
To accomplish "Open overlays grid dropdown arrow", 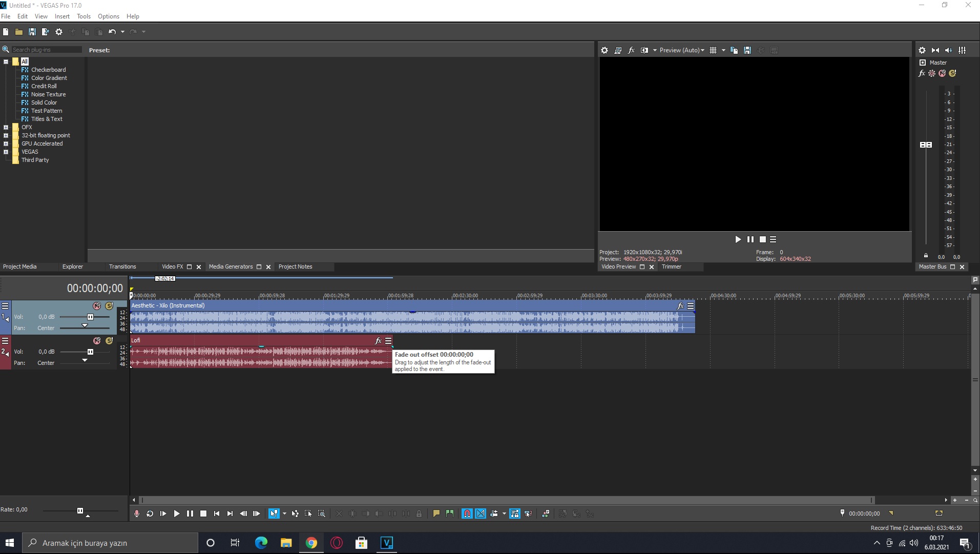I will coord(723,50).
